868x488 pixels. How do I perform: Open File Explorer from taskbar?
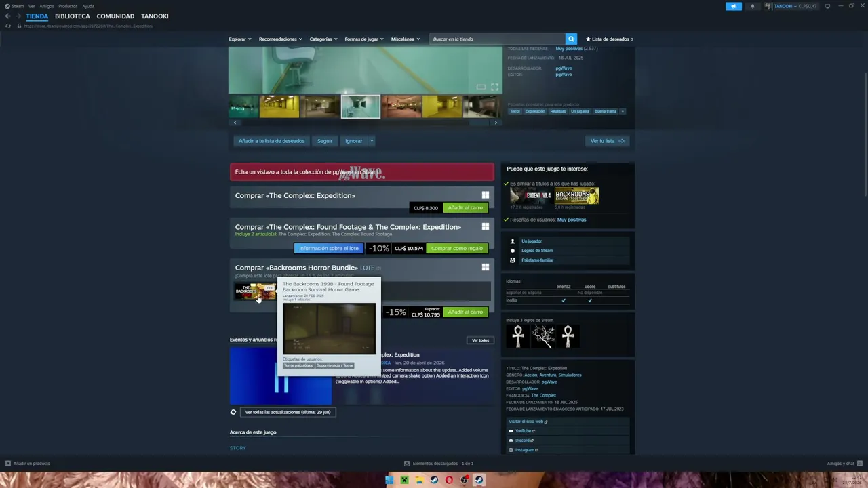click(x=419, y=481)
